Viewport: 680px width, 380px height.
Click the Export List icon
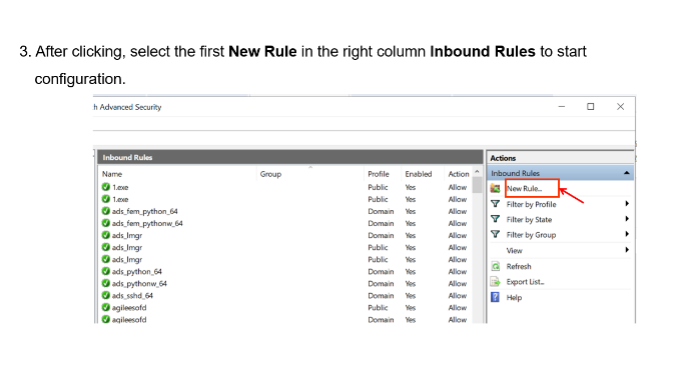pos(495,282)
